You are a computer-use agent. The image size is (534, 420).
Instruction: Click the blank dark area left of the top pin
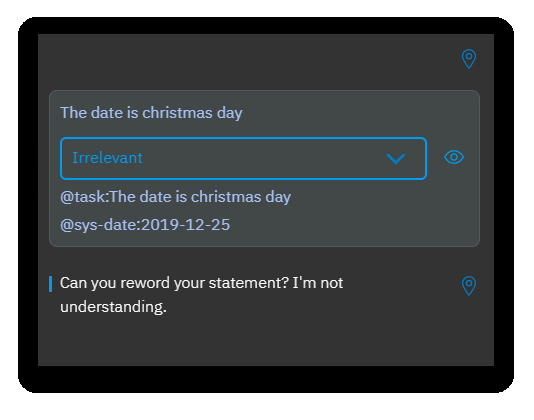(x=249, y=60)
